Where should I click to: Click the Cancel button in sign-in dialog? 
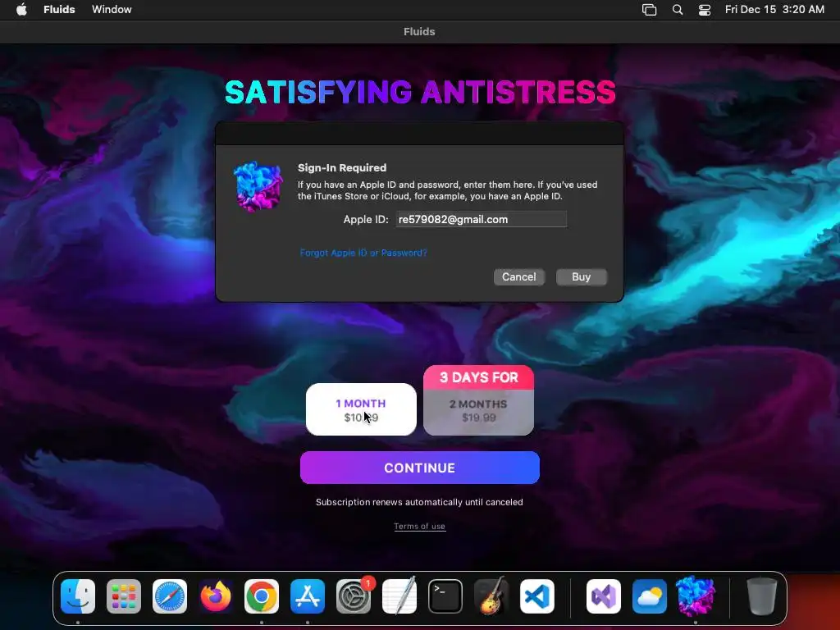[519, 277]
